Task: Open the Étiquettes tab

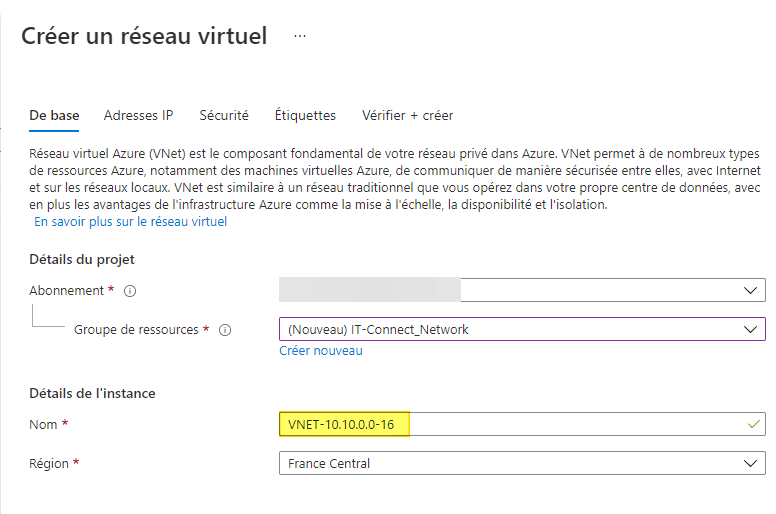Action: coord(305,116)
